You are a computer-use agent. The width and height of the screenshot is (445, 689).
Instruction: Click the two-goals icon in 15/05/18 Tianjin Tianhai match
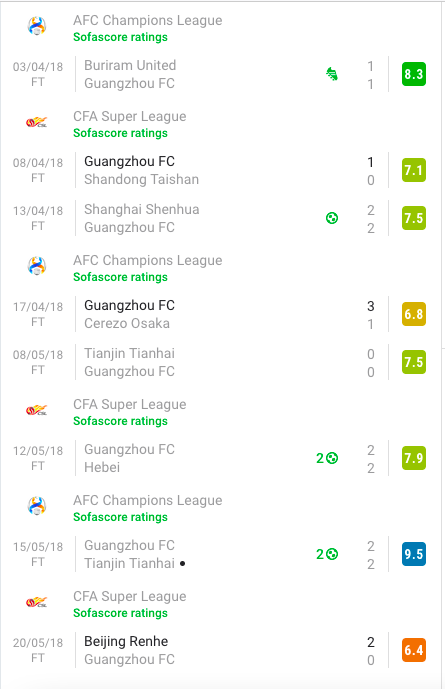(x=327, y=554)
